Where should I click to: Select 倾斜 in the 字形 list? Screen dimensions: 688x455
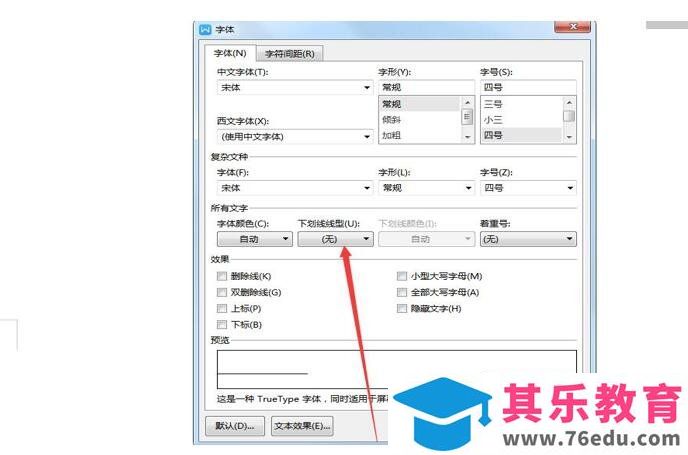click(x=419, y=120)
